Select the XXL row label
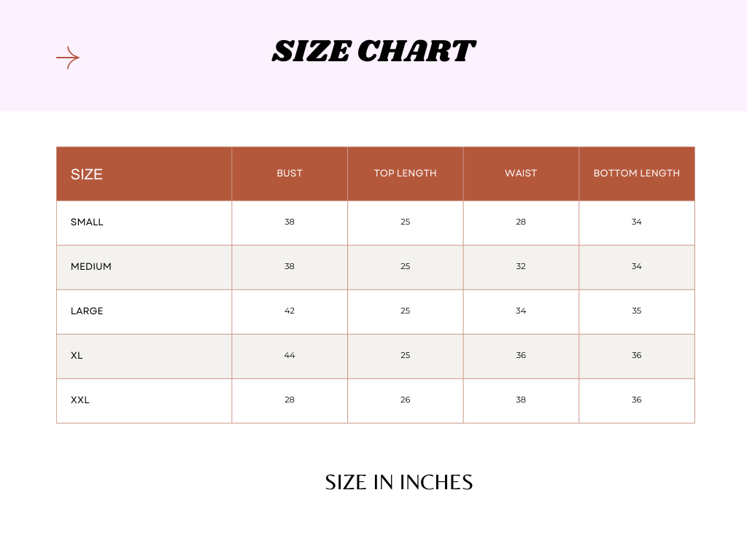The width and height of the screenshot is (747, 560). (x=80, y=400)
